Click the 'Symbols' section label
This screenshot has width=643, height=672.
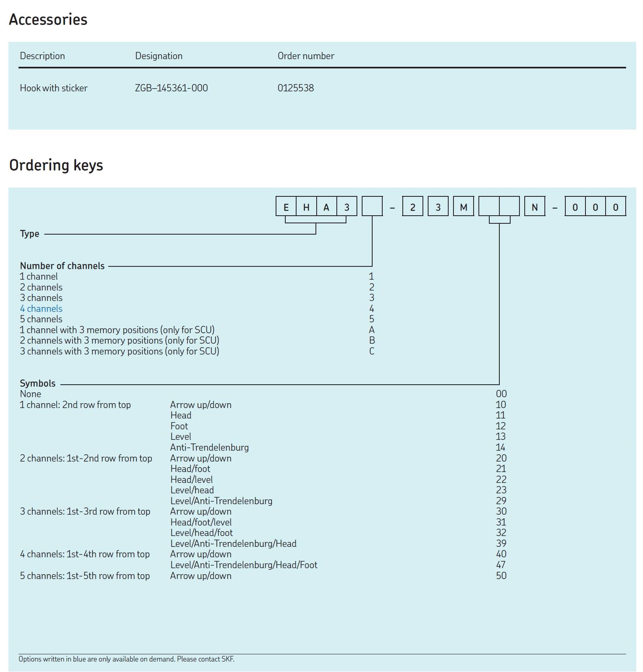tap(38, 383)
